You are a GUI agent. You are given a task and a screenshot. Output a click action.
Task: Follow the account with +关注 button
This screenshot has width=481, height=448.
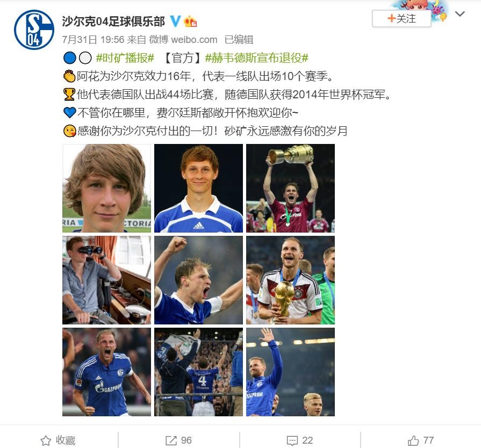click(x=401, y=18)
